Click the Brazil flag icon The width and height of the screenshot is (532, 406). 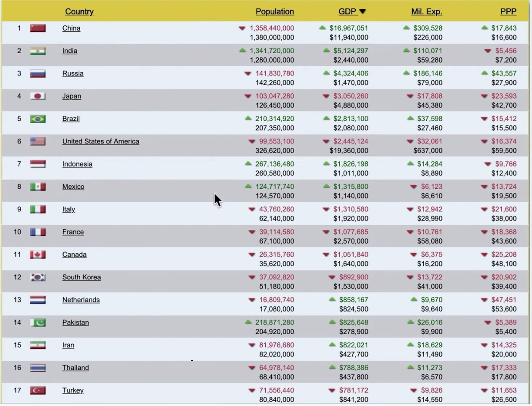click(38, 119)
